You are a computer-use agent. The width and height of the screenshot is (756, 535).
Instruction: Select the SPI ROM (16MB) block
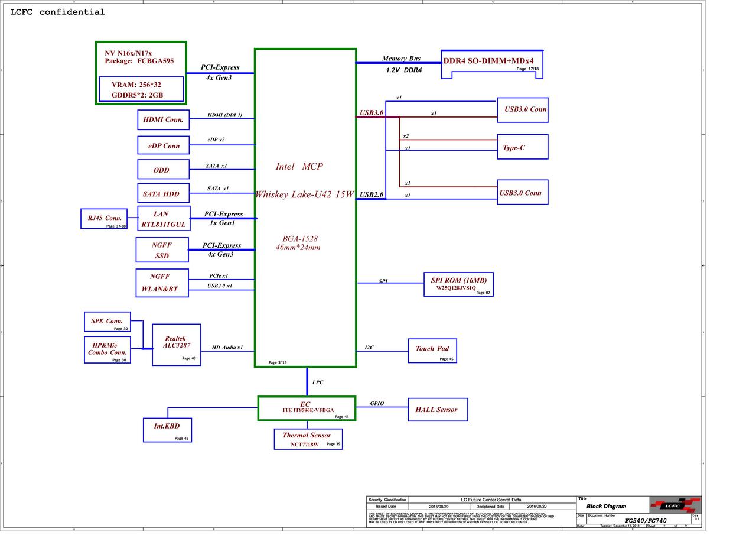click(x=458, y=284)
